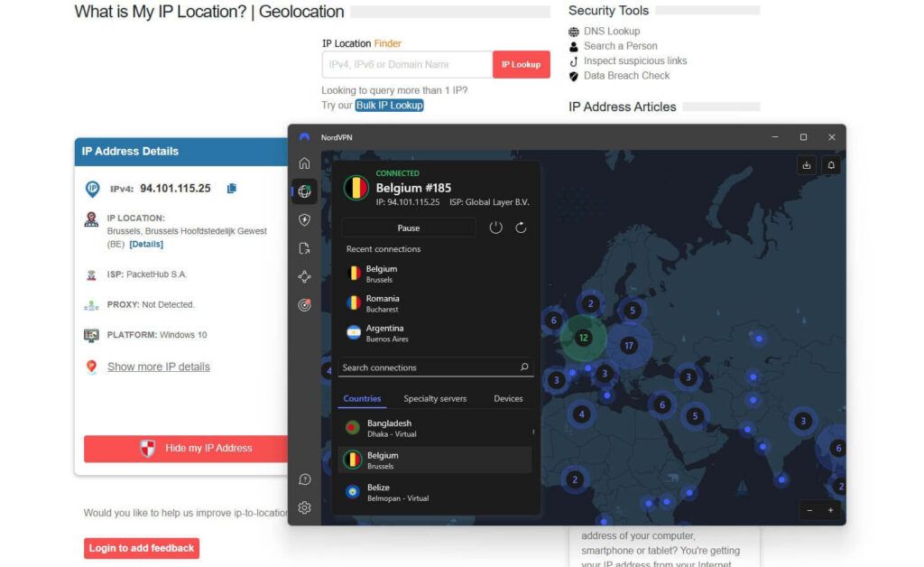This screenshot has height=567, width=924.
Task: Open the help chat sidebar icon
Action: pyautogui.click(x=304, y=479)
